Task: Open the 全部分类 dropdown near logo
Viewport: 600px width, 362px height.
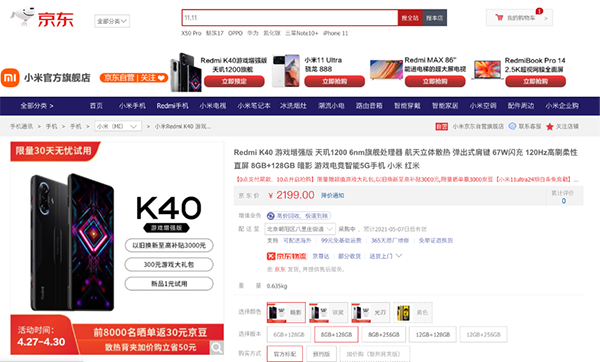Action: [x=112, y=21]
